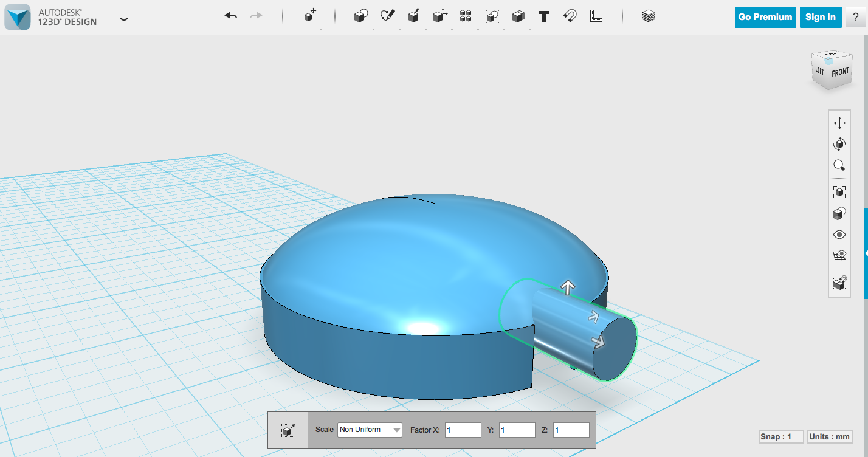This screenshot has height=457, width=868.
Task: Select the Transform tool
Action: [309, 16]
